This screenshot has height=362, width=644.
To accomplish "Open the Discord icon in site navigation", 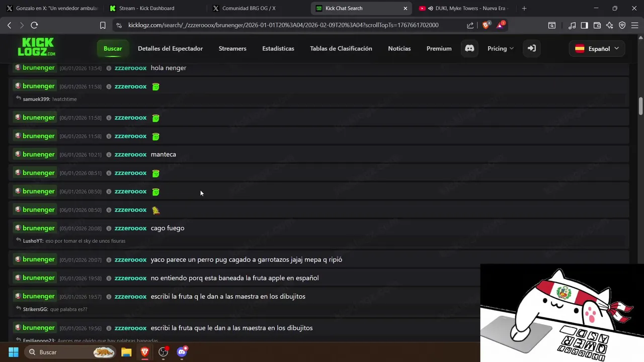I will pyautogui.click(x=469, y=48).
